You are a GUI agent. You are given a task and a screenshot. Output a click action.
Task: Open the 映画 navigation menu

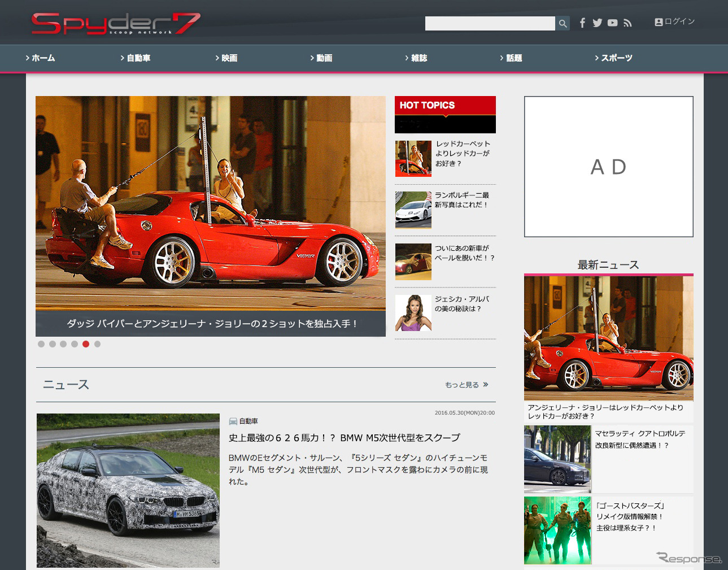point(229,58)
